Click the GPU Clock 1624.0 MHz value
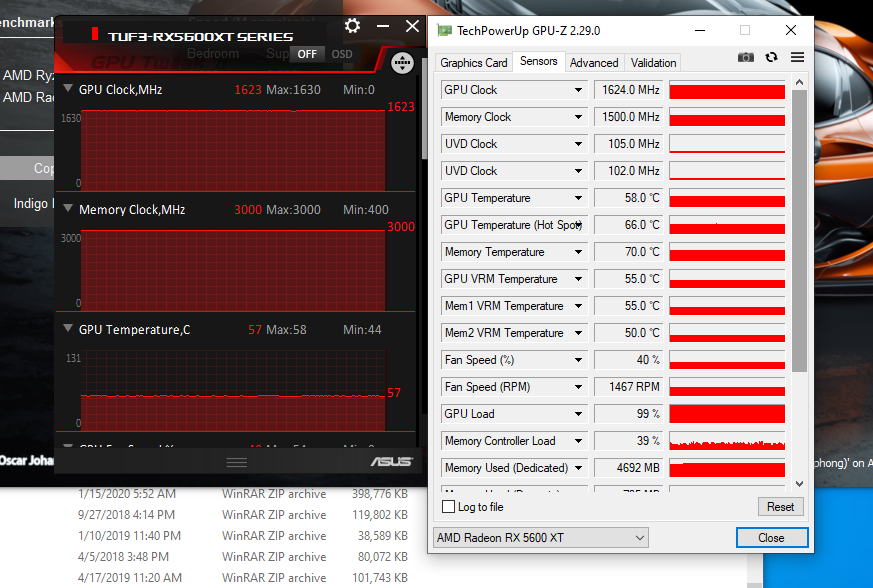 point(629,90)
